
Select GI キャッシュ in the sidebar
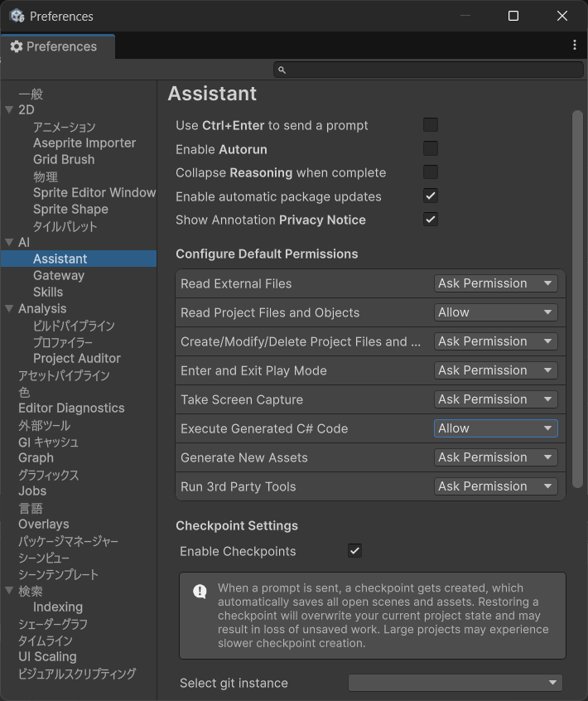[x=48, y=442]
